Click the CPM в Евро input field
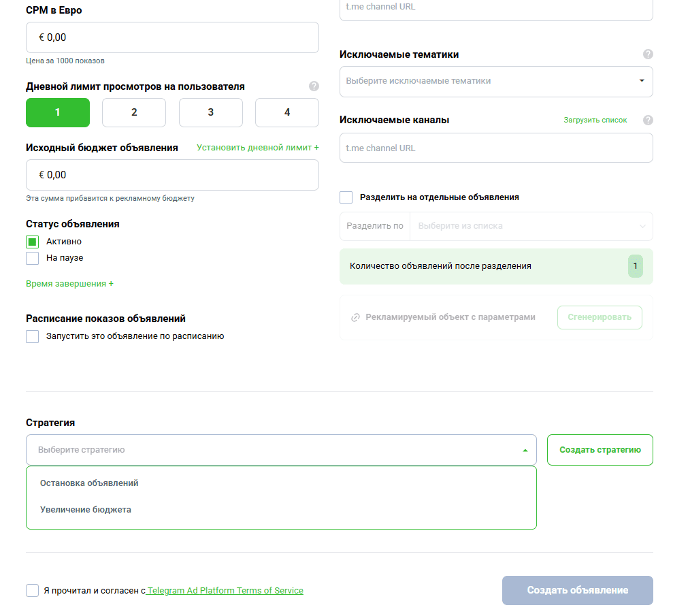This screenshot has width=673, height=616. click(x=172, y=37)
